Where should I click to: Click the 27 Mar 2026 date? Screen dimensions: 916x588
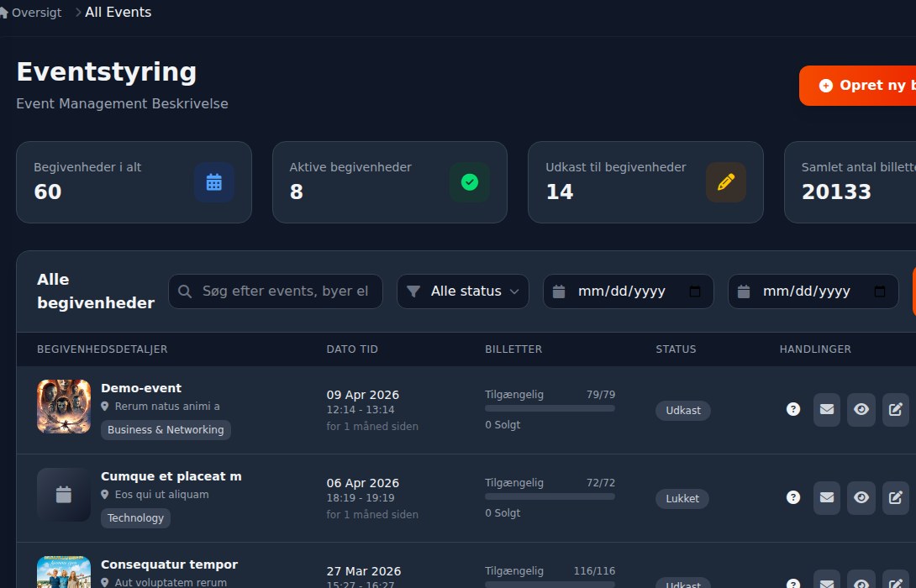point(363,572)
